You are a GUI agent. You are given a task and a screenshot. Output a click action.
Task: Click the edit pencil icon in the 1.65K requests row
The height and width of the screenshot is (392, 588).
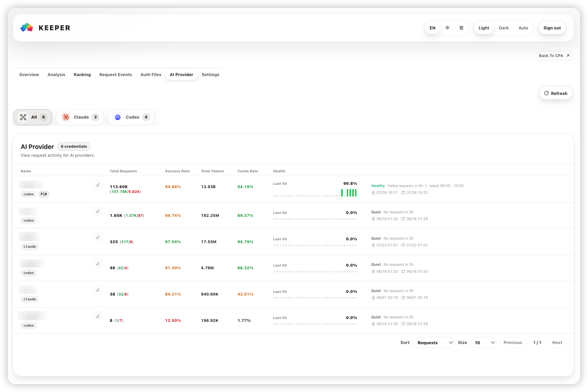pyautogui.click(x=98, y=211)
